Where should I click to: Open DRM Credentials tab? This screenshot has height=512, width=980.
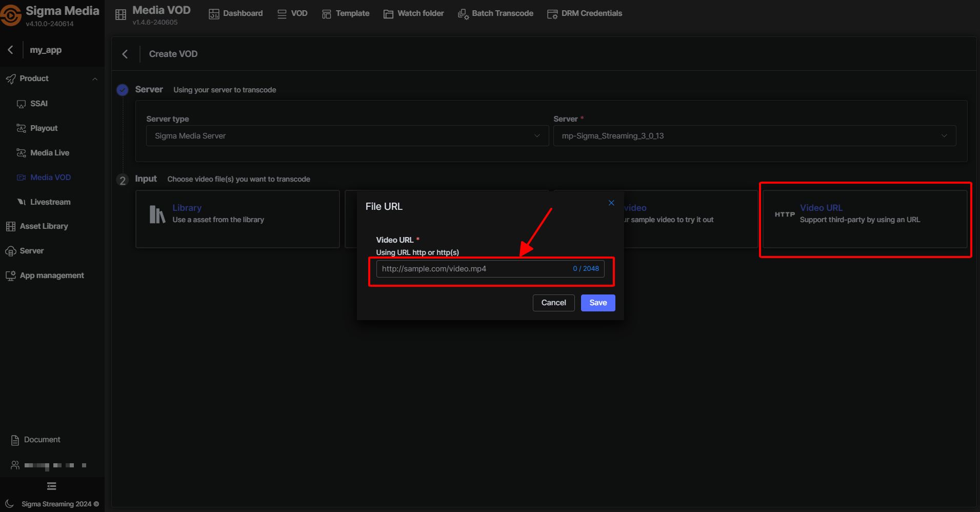(x=585, y=13)
